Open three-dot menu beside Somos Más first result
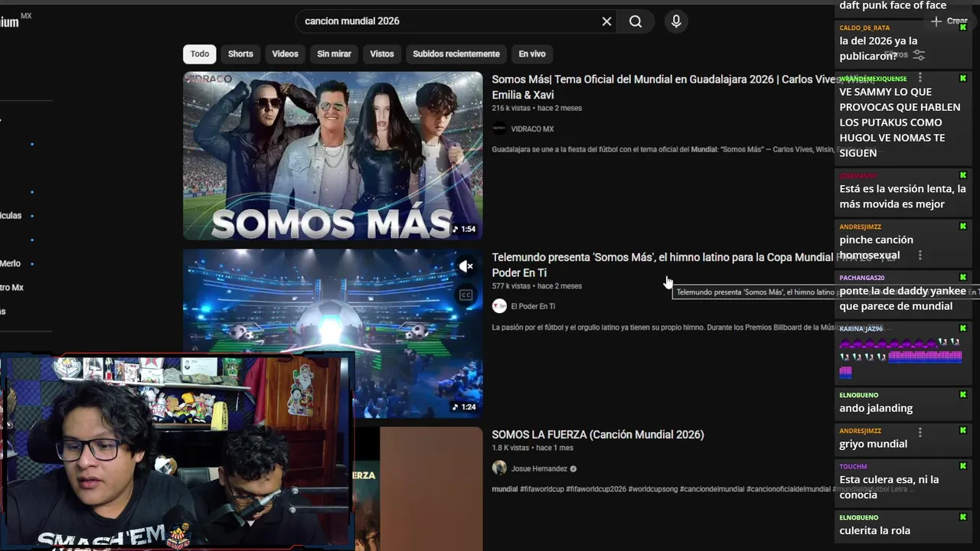Image resolution: width=980 pixels, height=551 pixels. click(920, 78)
